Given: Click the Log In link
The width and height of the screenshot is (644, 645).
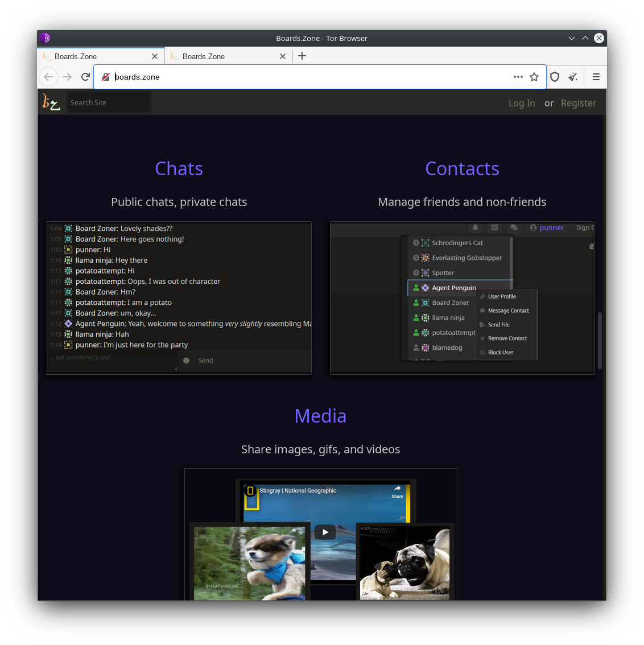Looking at the screenshot, I should (x=522, y=104).
